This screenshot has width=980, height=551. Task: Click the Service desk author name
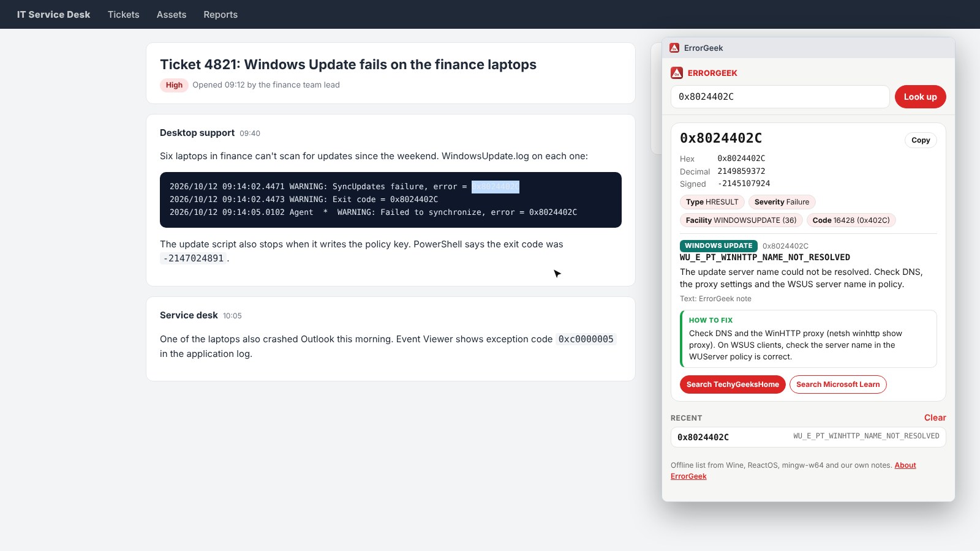tap(189, 315)
